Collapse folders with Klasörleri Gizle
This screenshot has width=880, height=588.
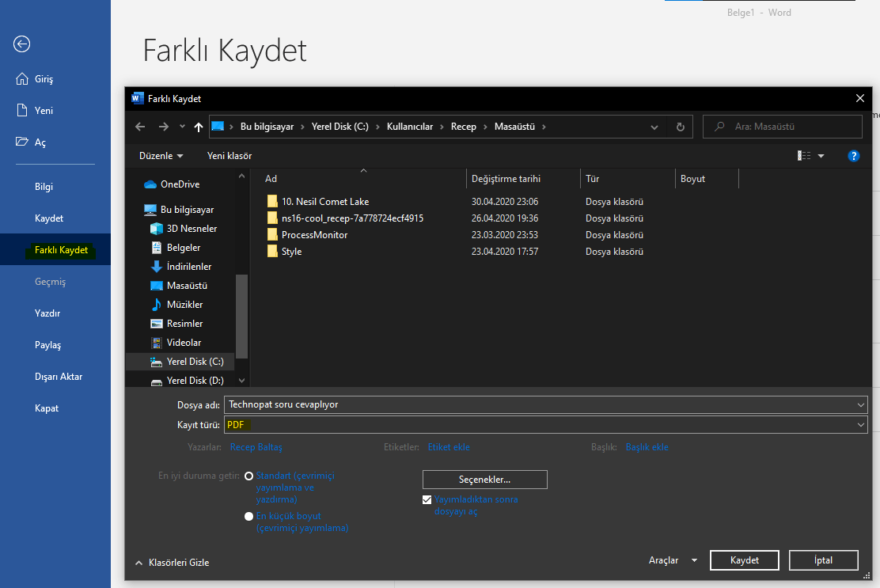coord(173,563)
